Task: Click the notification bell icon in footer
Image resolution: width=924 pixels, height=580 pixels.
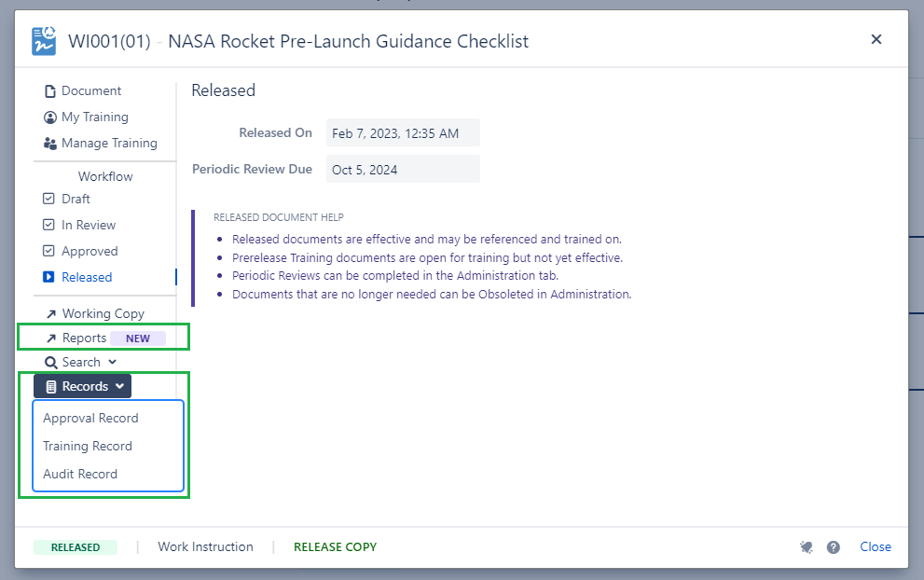Action: [807, 547]
